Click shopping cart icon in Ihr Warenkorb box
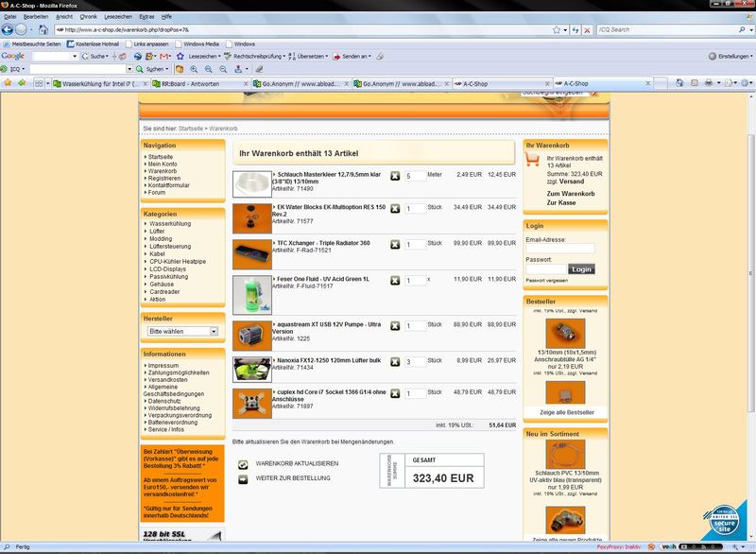This screenshot has height=554, width=756. [x=532, y=159]
